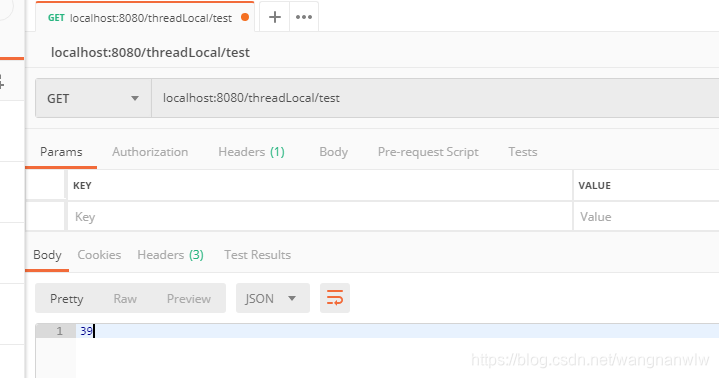The height and width of the screenshot is (378, 719).
Task: Open the request Headers (1) tab
Action: pyautogui.click(x=251, y=152)
